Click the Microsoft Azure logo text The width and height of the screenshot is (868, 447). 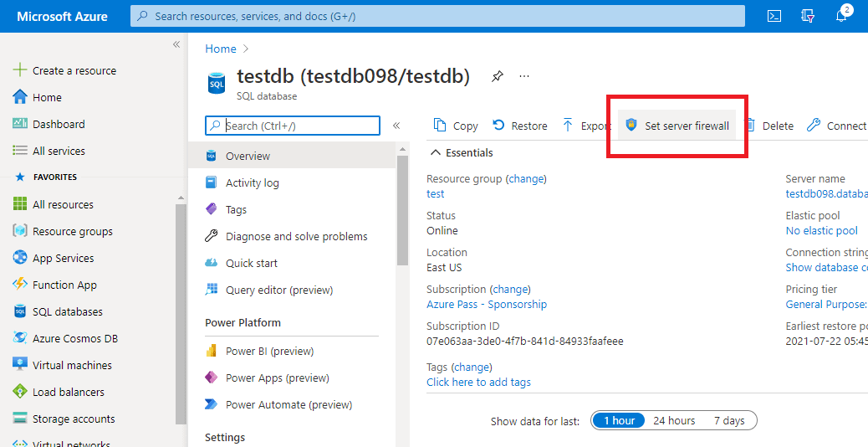(x=62, y=16)
